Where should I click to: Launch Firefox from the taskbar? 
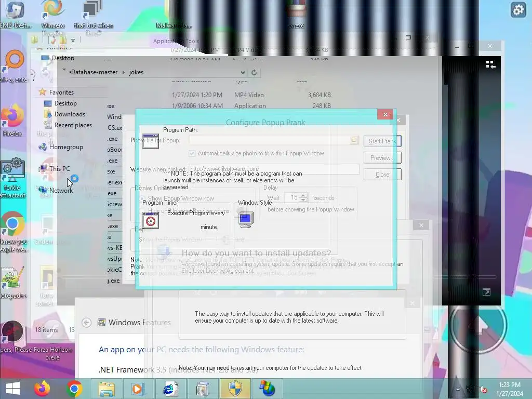coord(42,389)
